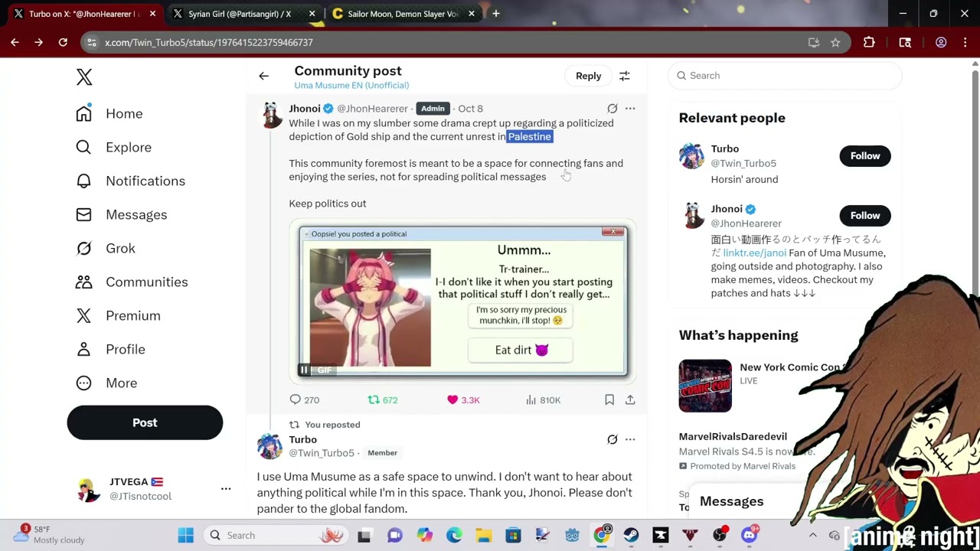
Task: Follow Turbo in Relevant people
Action: [865, 155]
